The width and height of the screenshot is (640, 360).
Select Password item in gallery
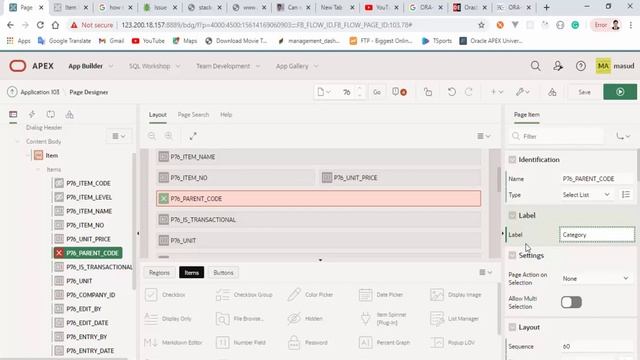point(308,342)
